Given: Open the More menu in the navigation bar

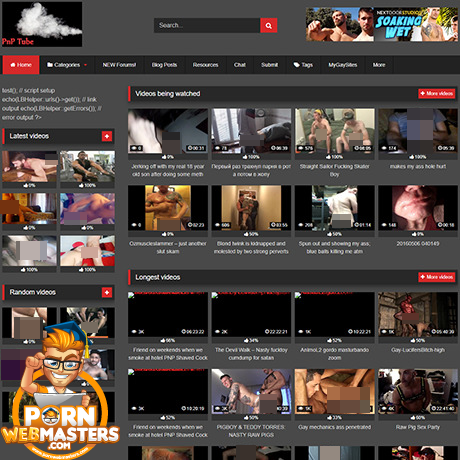Looking at the screenshot, I should pyautogui.click(x=379, y=65).
